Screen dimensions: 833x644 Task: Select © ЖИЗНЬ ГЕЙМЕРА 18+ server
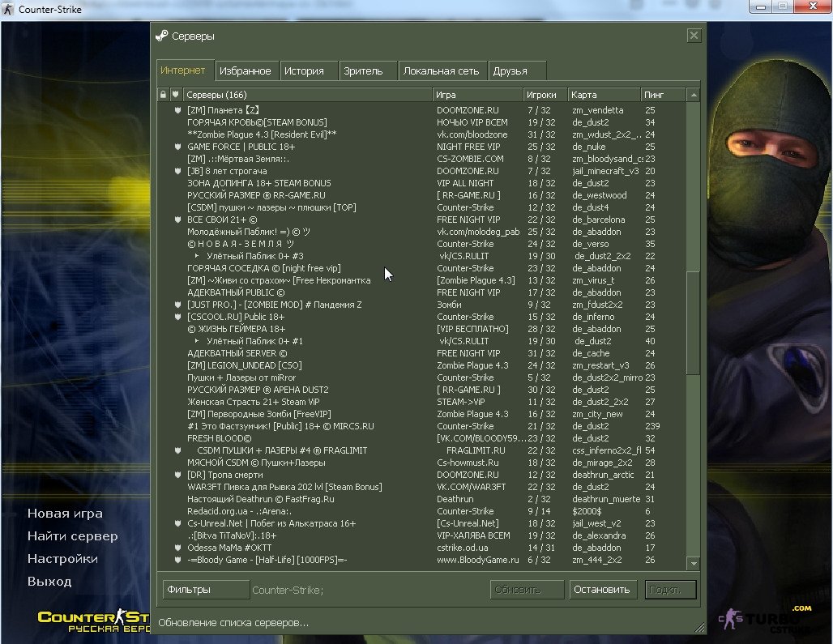[421, 329]
